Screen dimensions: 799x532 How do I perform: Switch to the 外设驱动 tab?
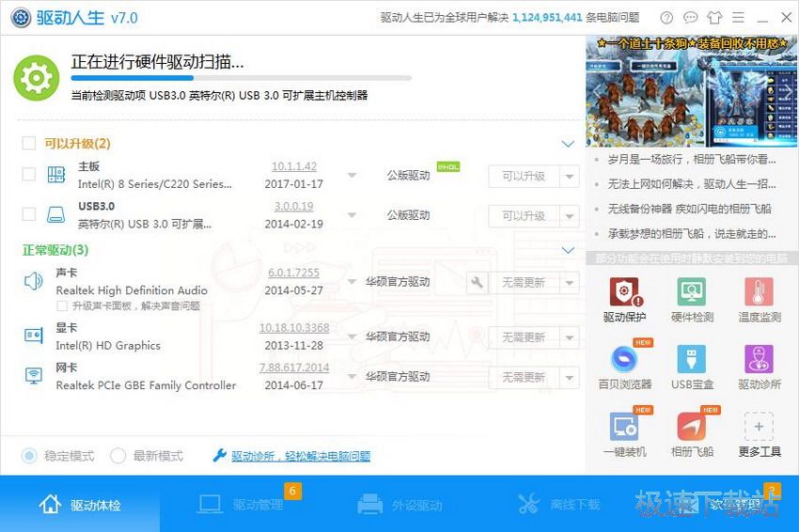coord(399,505)
